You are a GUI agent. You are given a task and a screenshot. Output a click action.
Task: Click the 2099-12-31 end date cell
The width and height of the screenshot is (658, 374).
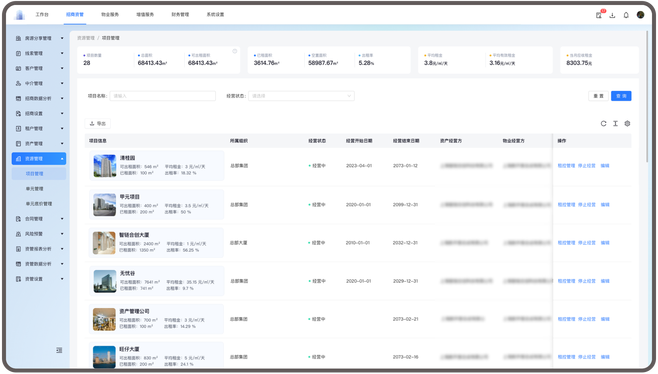point(406,205)
